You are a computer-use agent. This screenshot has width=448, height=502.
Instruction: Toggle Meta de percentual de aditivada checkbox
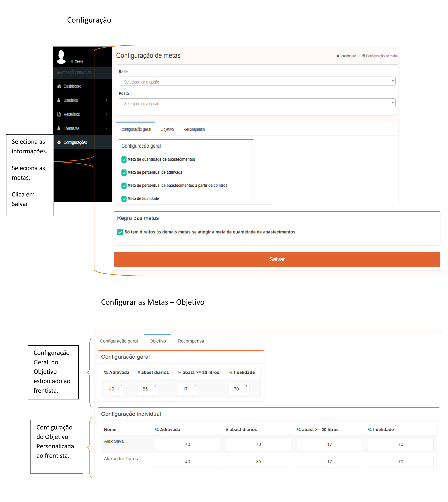tap(124, 173)
